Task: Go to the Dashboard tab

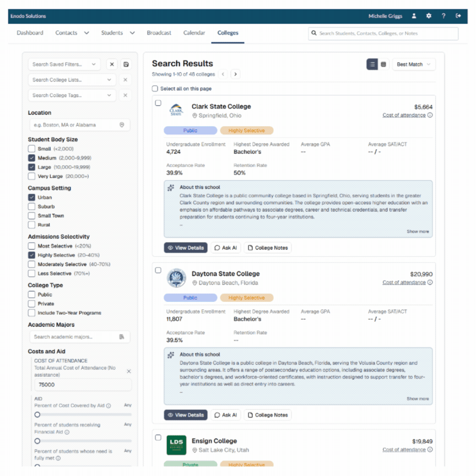Action: 30,33
